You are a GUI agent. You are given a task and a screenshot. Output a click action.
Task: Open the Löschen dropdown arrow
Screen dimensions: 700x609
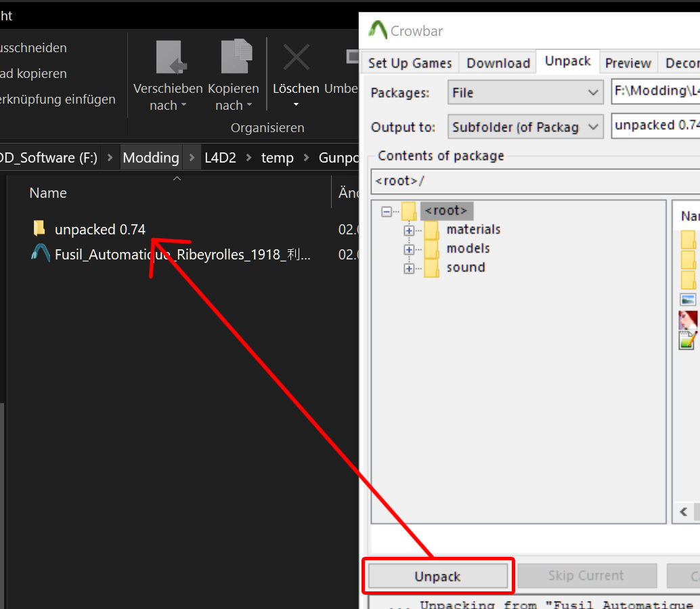[x=296, y=104]
